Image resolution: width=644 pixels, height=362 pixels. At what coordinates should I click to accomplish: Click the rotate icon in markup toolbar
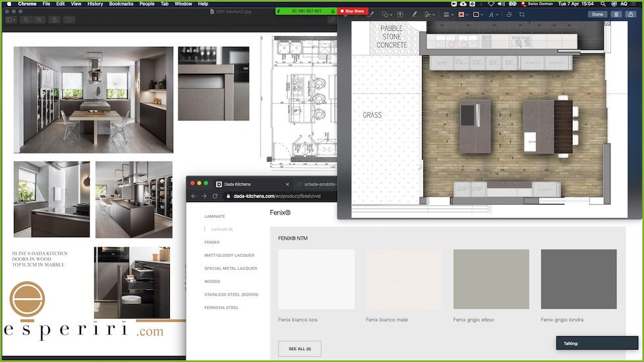(508, 14)
